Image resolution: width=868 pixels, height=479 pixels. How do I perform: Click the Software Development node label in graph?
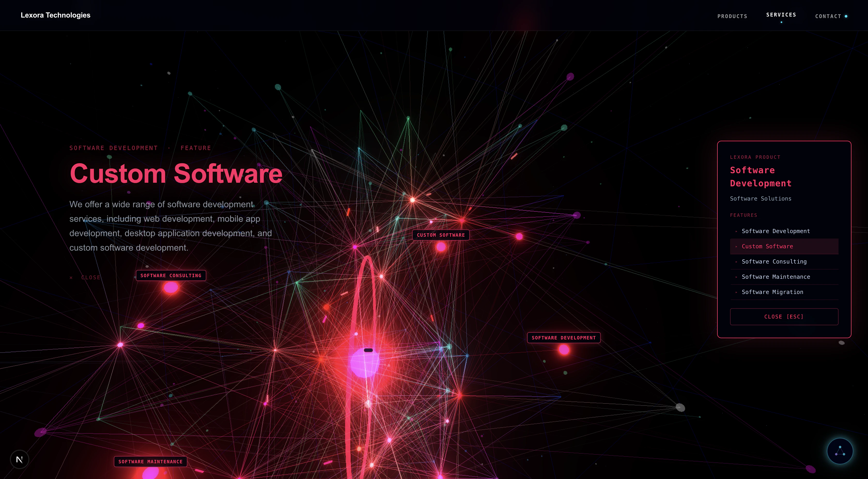[563, 338]
